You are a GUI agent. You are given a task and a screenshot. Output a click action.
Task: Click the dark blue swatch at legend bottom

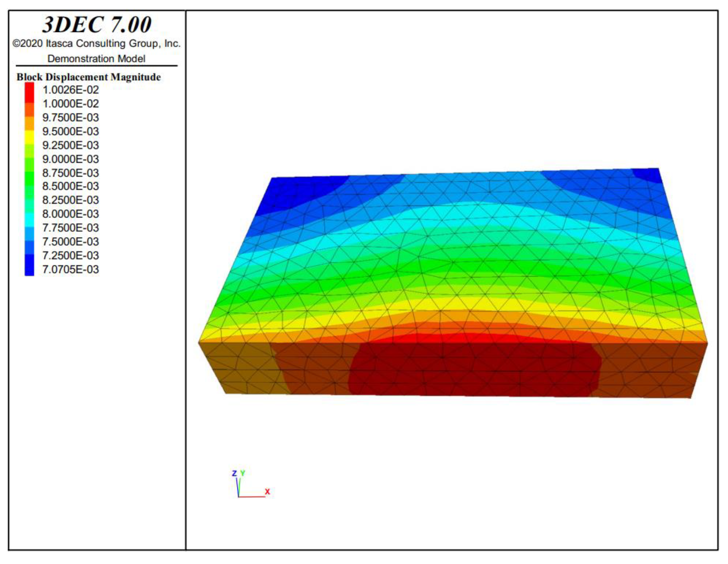[x=29, y=265]
